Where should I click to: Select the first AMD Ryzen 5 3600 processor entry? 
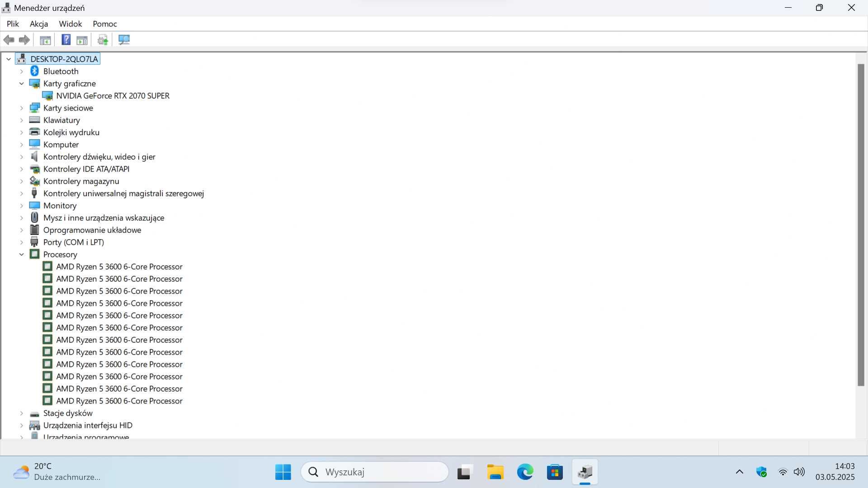click(x=119, y=267)
